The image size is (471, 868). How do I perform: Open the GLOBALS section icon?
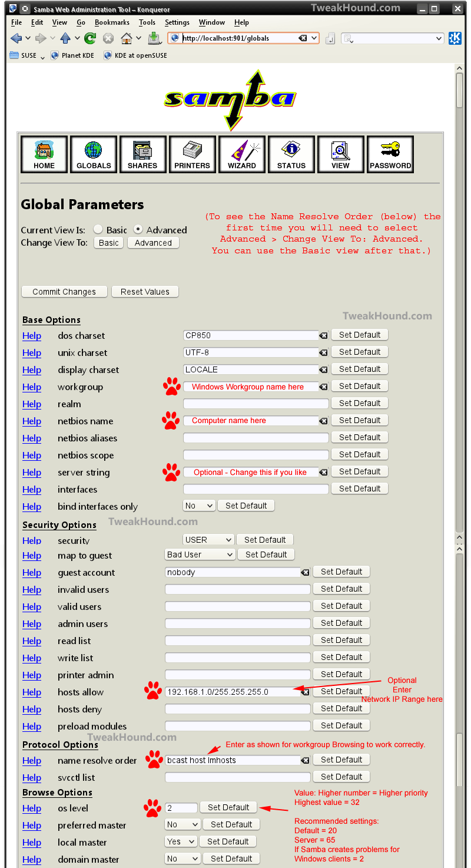pyautogui.click(x=94, y=154)
